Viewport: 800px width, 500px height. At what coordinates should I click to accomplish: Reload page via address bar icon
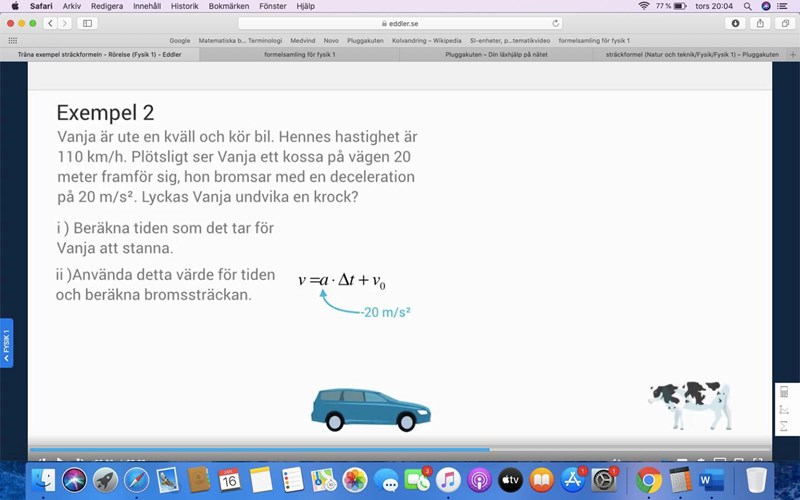pyautogui.click(x=556, y=23)
